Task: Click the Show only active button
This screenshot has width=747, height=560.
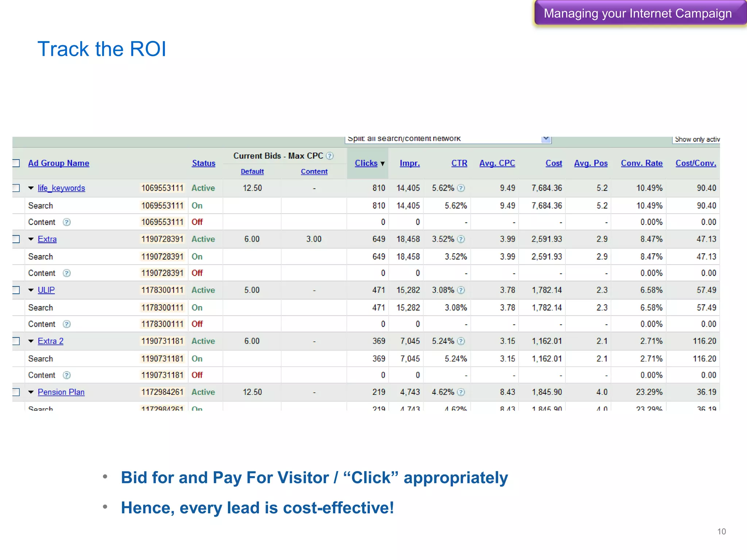Action: pyautogui.click(x=696, y=140)
